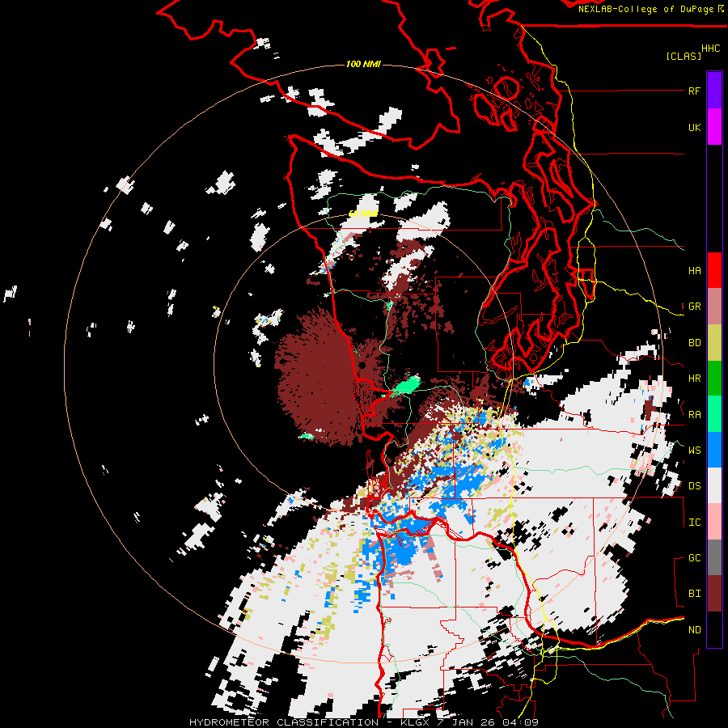Click the GC legend label
Screen dimensions: 728x728
[694, 558]
